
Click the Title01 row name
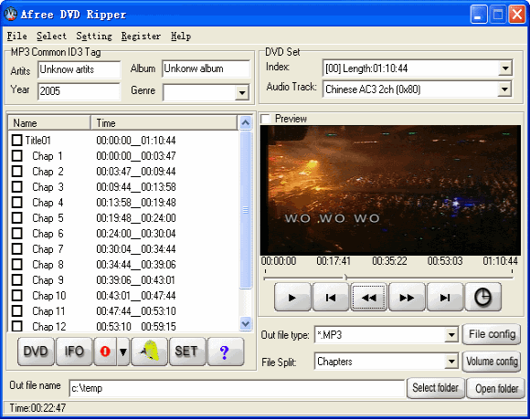click(x=37, y=140)
